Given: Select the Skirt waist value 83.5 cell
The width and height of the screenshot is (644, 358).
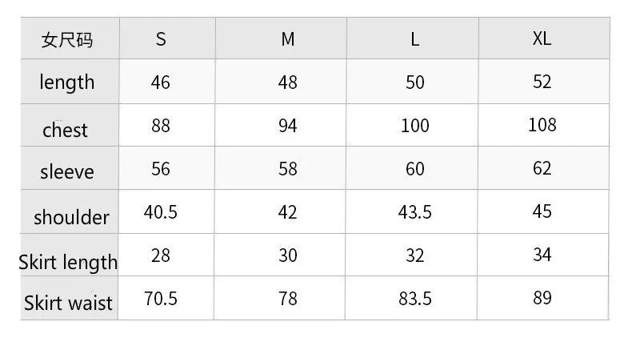Looking at the screenshot, I should (x=411, y=298).
